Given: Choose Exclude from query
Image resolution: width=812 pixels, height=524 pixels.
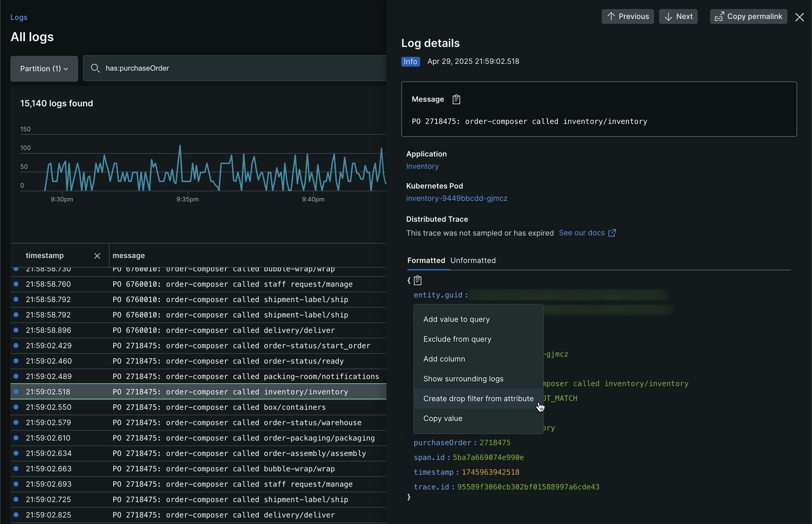Looking at the screenshot, I should 457,339.
